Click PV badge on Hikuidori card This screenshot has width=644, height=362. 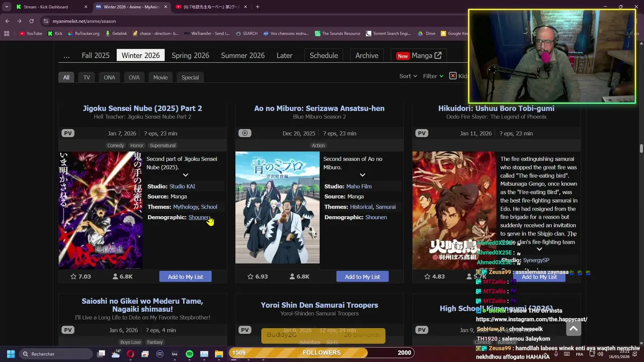coord(422,133)
